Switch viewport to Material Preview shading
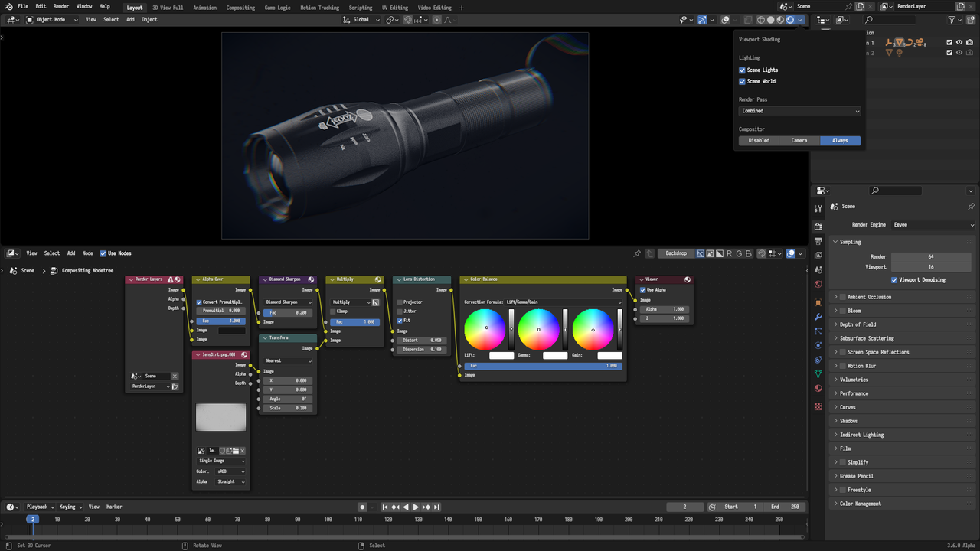This screenshot has width=980, height=551. [x=781, y=20]
